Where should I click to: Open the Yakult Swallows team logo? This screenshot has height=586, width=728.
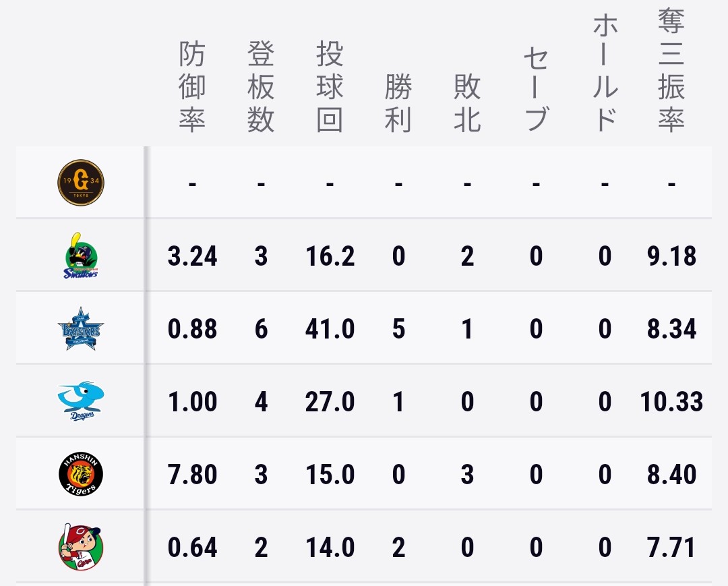81,256
